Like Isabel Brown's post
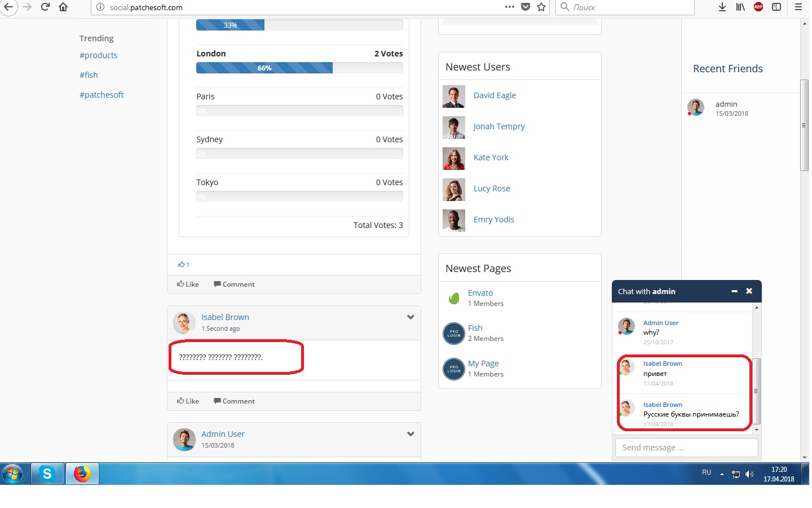The height and width of the screenshot is (508, 812). [188, 401]
